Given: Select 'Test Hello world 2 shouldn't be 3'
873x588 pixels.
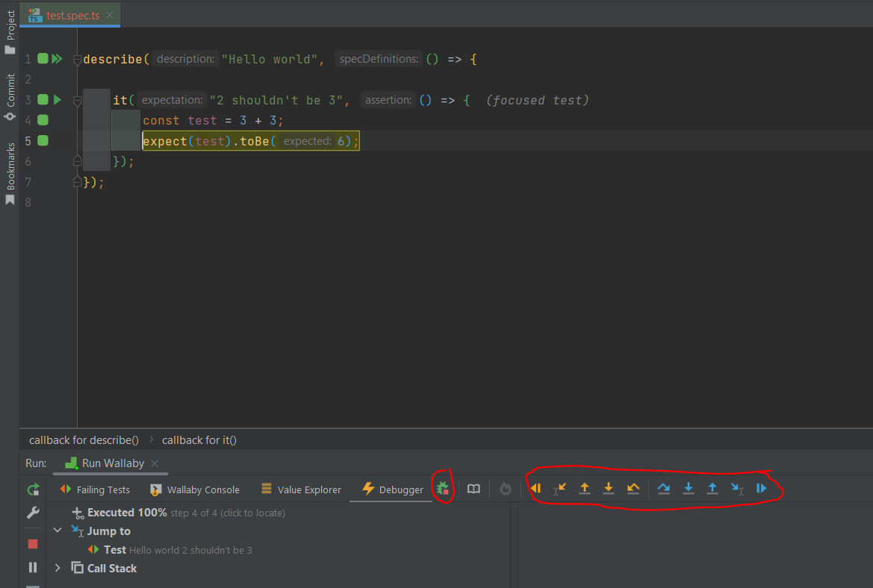Looking at the screenshot, I should coord(170,550).
